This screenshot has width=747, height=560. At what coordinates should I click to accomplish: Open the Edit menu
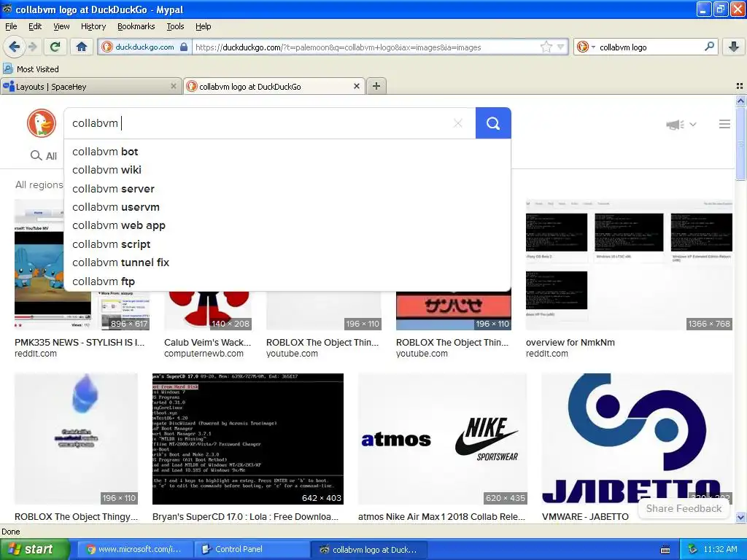tap(35, 26)
